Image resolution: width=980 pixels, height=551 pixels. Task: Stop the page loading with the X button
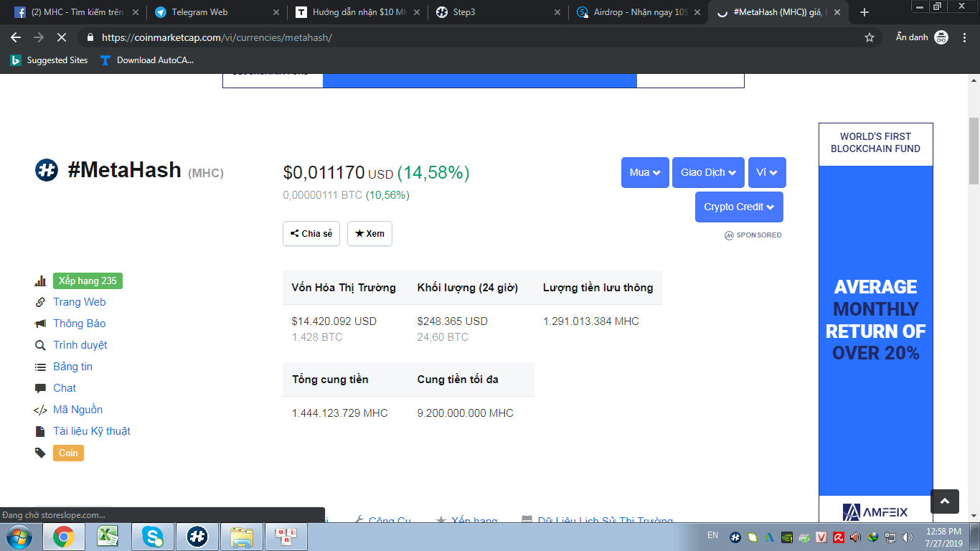pyautogui.click(x=62, y=37)
